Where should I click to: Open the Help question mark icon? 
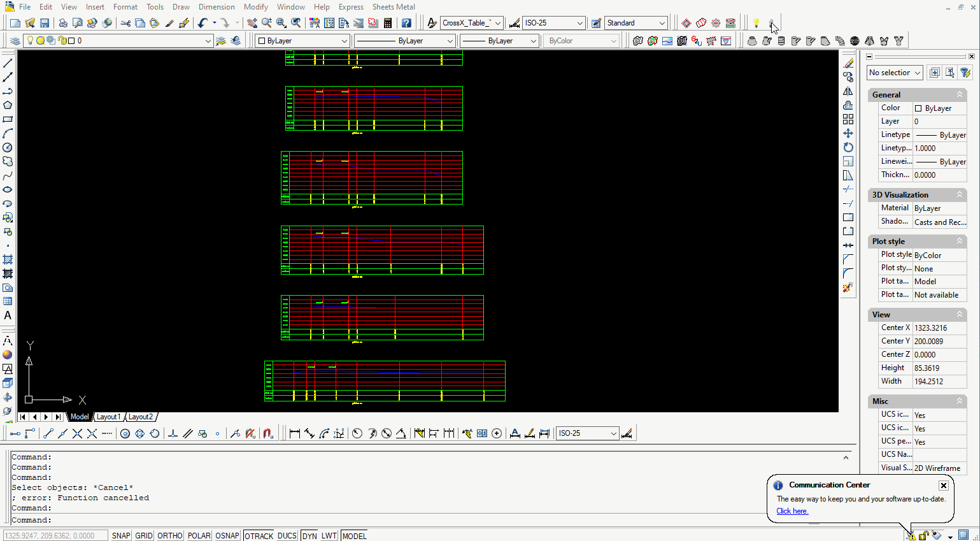[x=406, y=23]
